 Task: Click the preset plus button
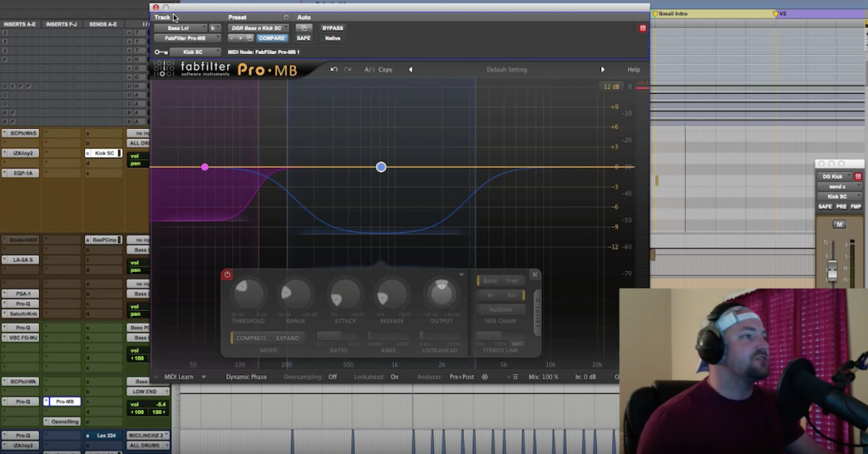point(240,38)
